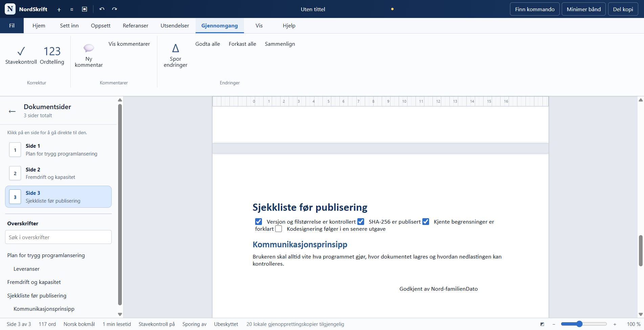Uncheck 'Kjente begrensninger er forklart' checkbox

pos(426,222)
